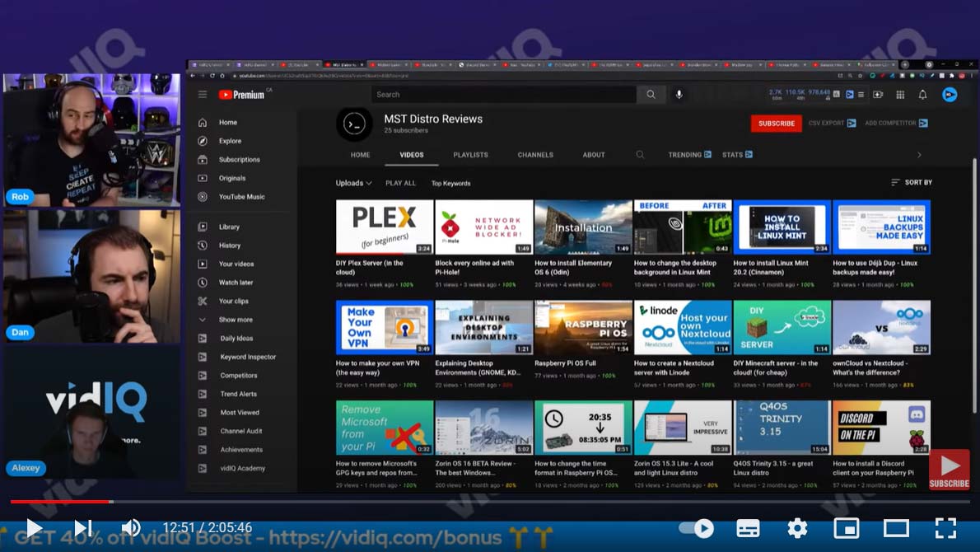
Task: Switch to the ABOUT tab
Action: 594,155
